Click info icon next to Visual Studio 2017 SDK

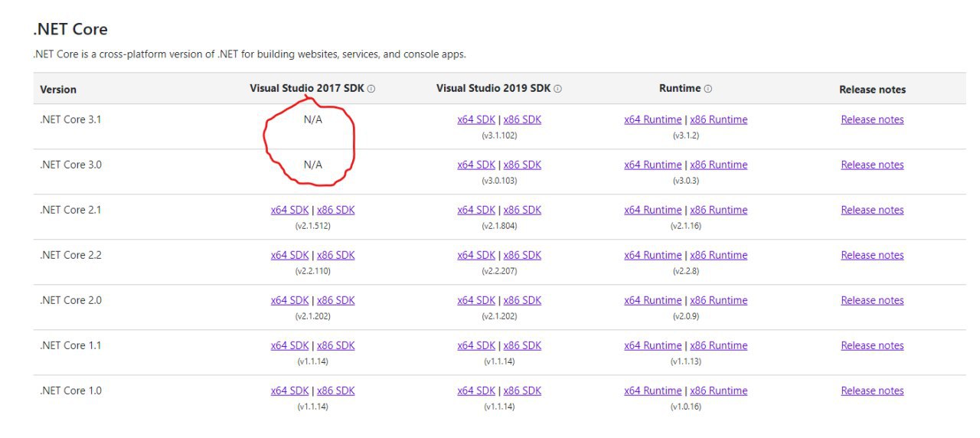pos(371,89)
